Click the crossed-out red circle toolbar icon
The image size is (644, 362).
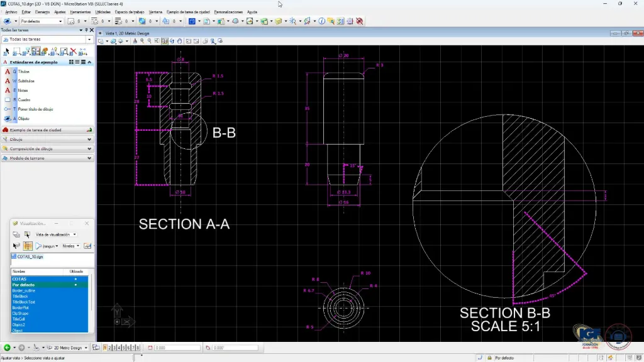coord(359,21)
